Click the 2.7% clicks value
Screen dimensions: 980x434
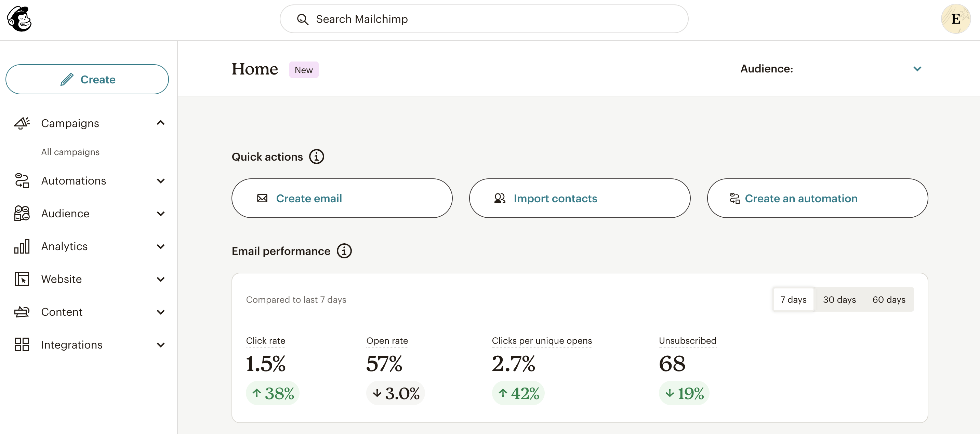click(x=513, y=364)
